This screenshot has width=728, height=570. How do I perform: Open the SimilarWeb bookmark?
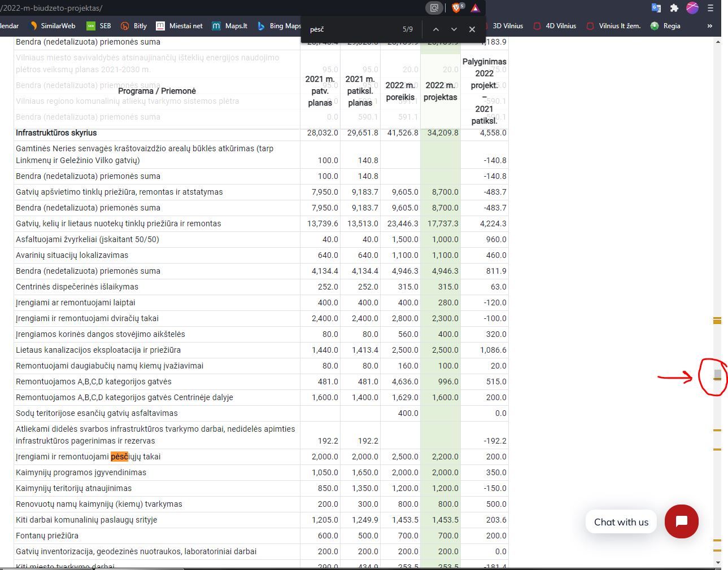click(53, 26)
